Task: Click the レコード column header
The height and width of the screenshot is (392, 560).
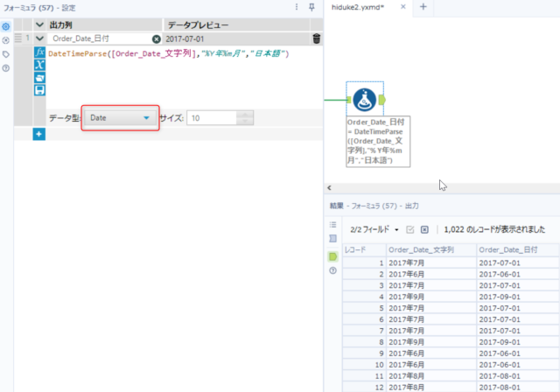Action: (364, 250)
